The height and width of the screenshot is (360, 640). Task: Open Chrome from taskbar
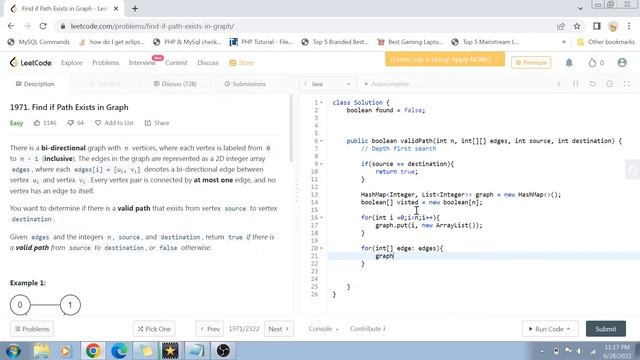93,351
